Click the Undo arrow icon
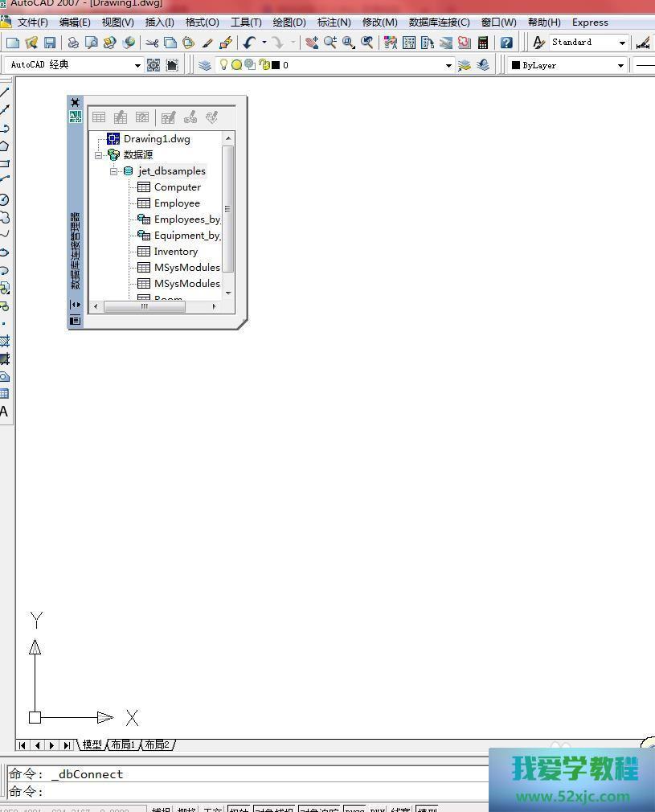This screenshot has width=655, height=812. click(x=250, y=43)
